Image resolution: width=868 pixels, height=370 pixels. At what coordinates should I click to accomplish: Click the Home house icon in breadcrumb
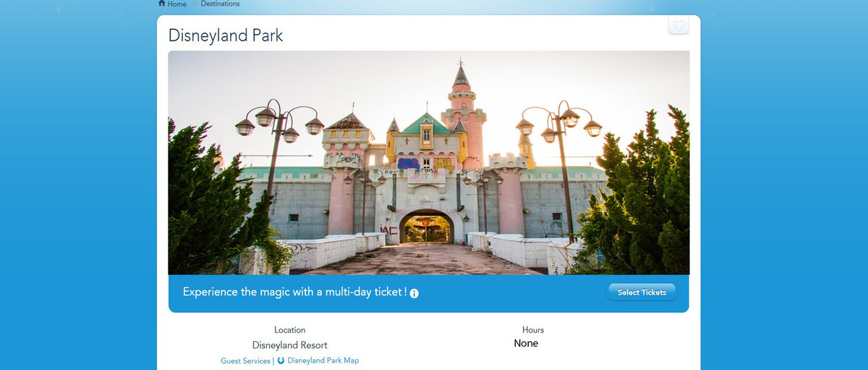(x=161, y=4)
